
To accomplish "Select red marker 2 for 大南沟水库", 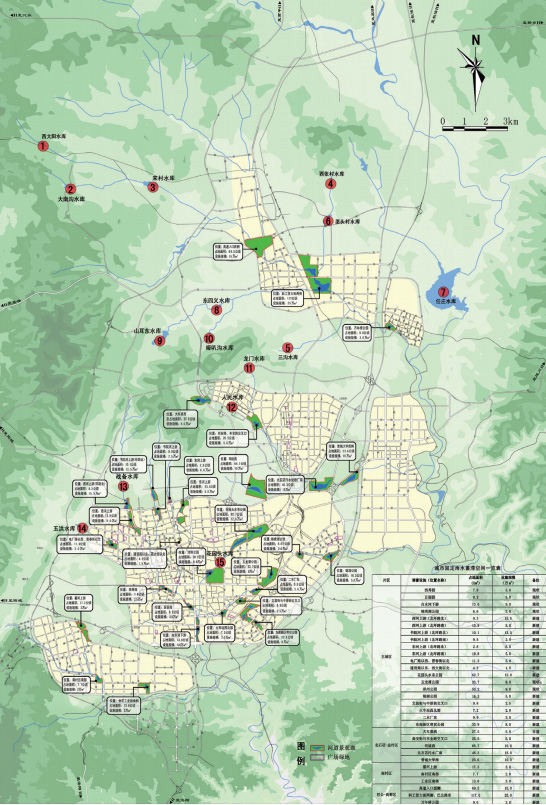I will 70,189.
